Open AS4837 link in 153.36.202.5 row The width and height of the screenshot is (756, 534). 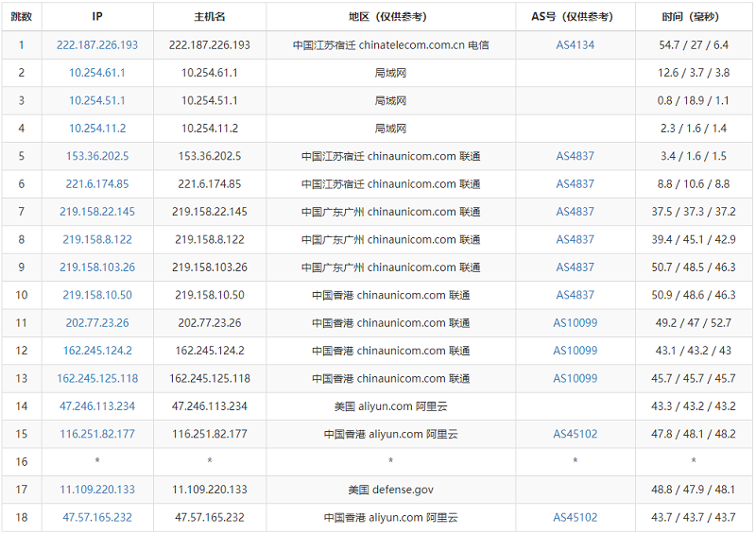576,156
